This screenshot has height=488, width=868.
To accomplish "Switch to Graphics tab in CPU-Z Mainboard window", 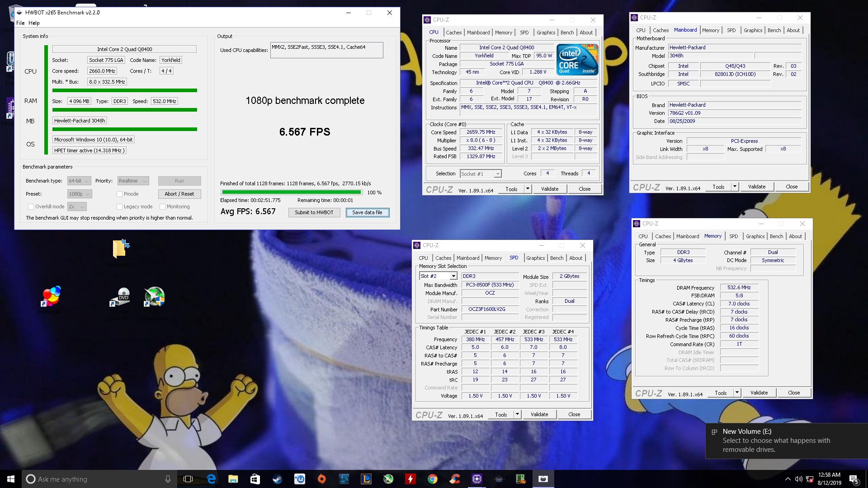I will [x=753, y=30].
